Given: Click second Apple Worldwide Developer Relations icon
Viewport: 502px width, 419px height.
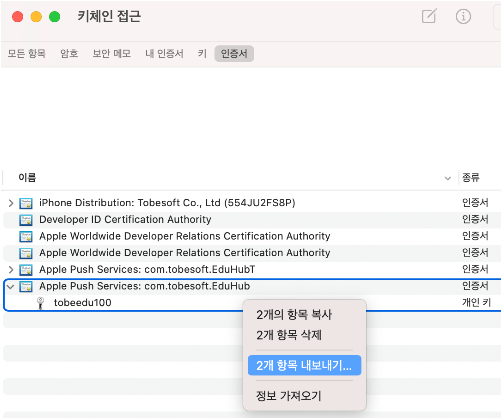Looking at the screenshot, I should (26, 253).
